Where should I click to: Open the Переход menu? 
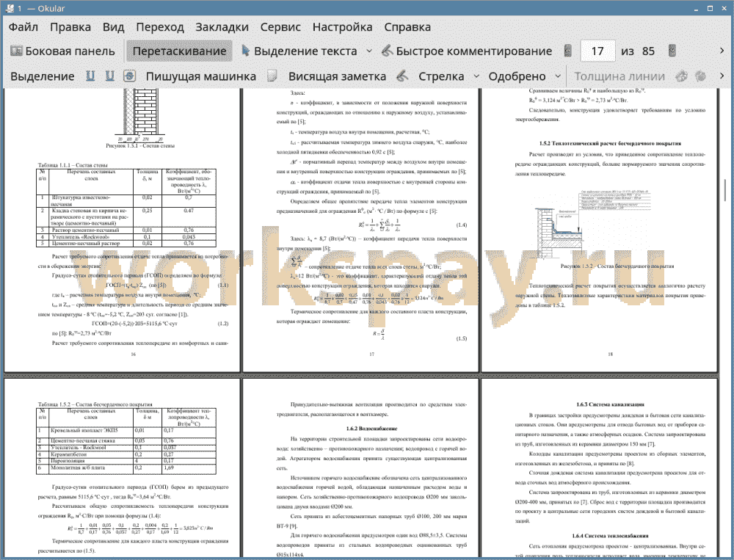(x=160, y=27)
